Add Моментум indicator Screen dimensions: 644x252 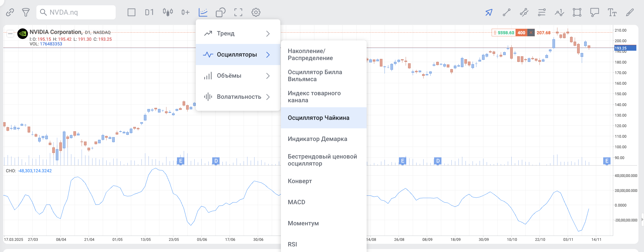click(x=324, y=223)
